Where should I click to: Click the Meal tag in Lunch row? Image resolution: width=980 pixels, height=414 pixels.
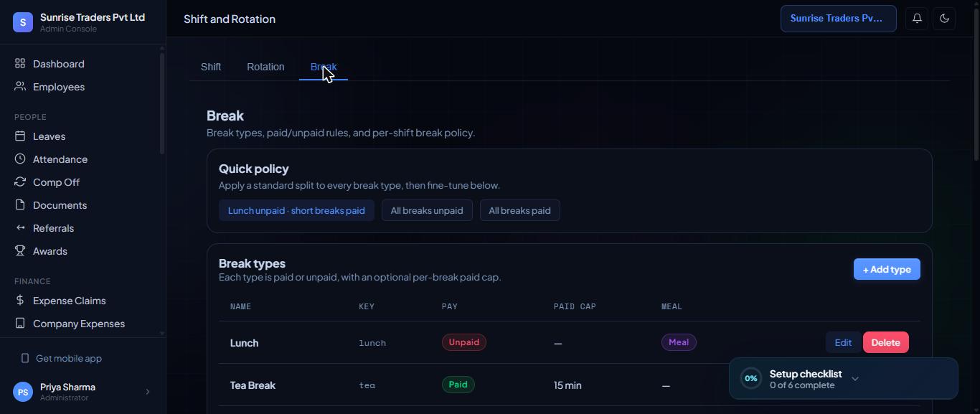679,342
